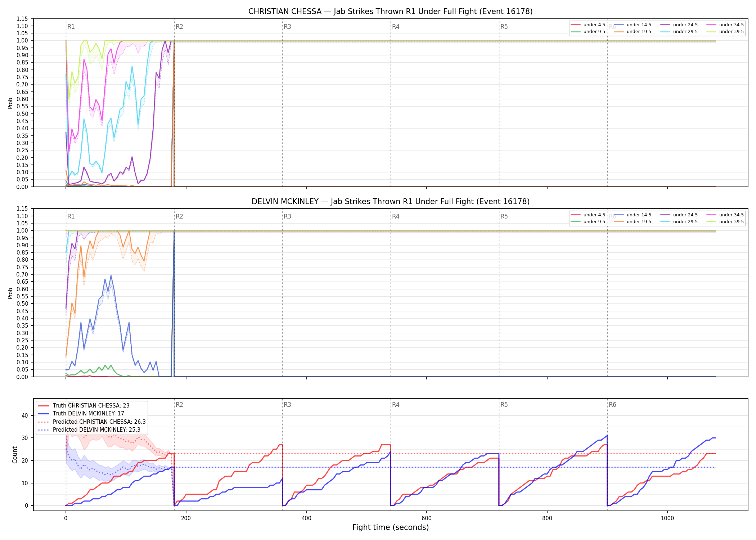This screenshot has height=540, width=756.
Task: Click the R5 round marker in McKinley chart
Action: [x=504, y=216]
